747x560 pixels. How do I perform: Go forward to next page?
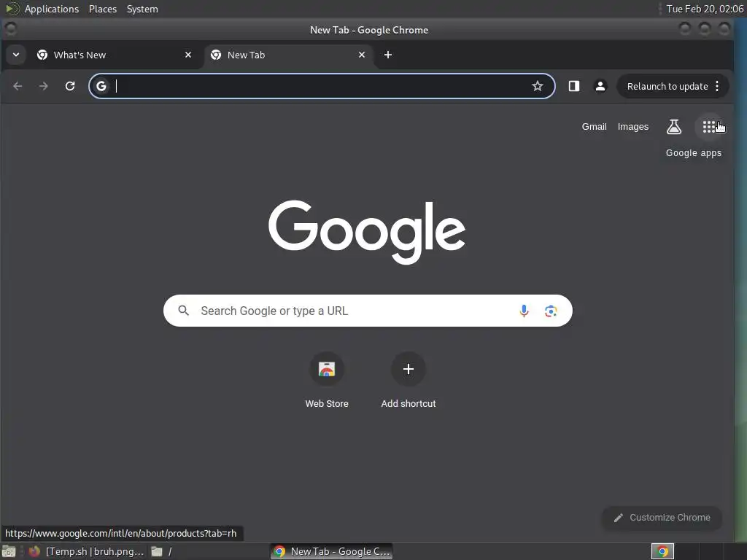[43, 86]
